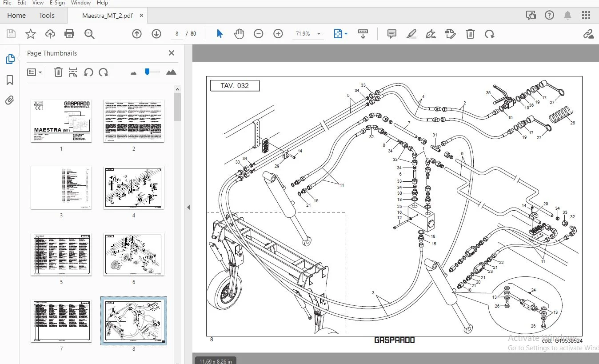Select the highlighter pen tool

(x=411, y=34)
